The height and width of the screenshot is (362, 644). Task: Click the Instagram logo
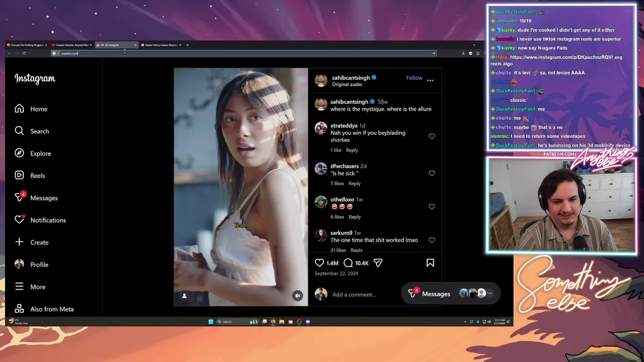(35, 78)
